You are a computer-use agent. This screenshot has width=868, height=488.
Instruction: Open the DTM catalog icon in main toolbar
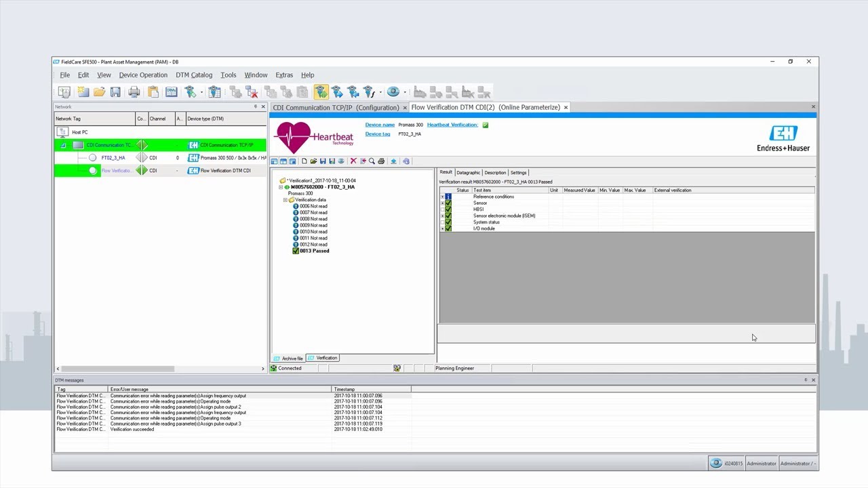pyautogui.click(x=172, y=91)
